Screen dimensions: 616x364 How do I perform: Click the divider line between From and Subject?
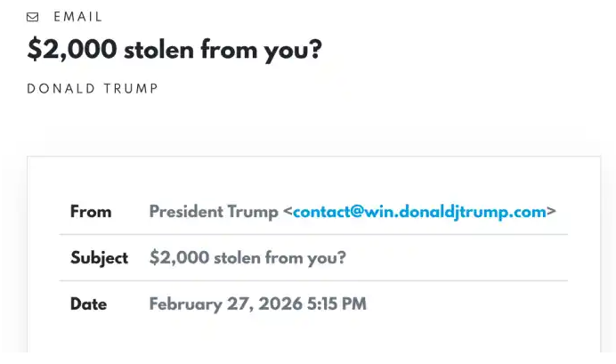[313, 235]
